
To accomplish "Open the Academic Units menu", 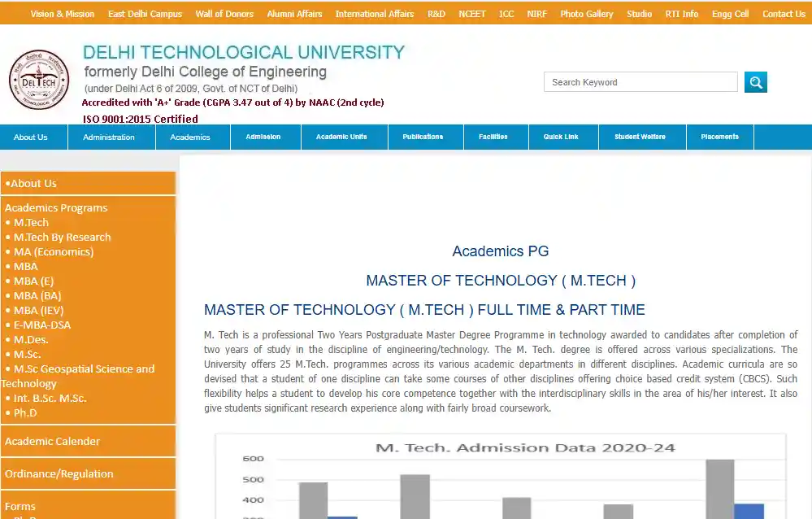I will pos(341,137).
